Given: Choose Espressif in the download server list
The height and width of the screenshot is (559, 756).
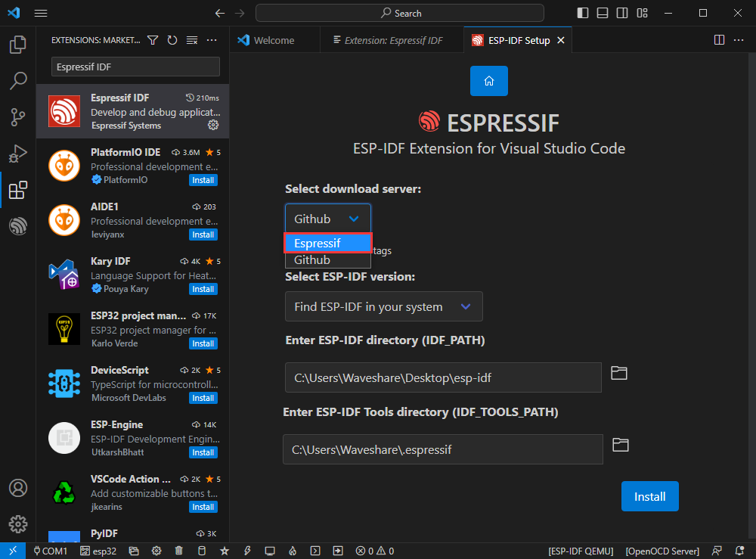Looking at the screenshot, I should (328, 243).
